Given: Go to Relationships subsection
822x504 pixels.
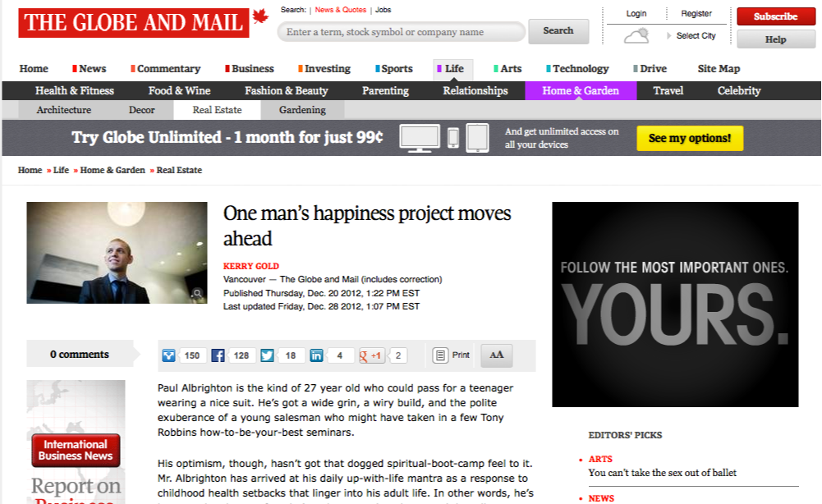Looking at the screenshot, I should pos(475,90).
